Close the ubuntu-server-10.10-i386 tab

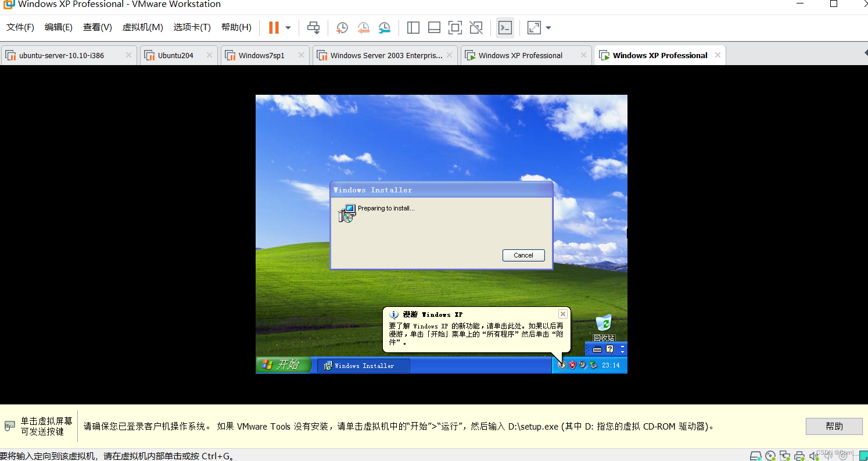[128, 55]
